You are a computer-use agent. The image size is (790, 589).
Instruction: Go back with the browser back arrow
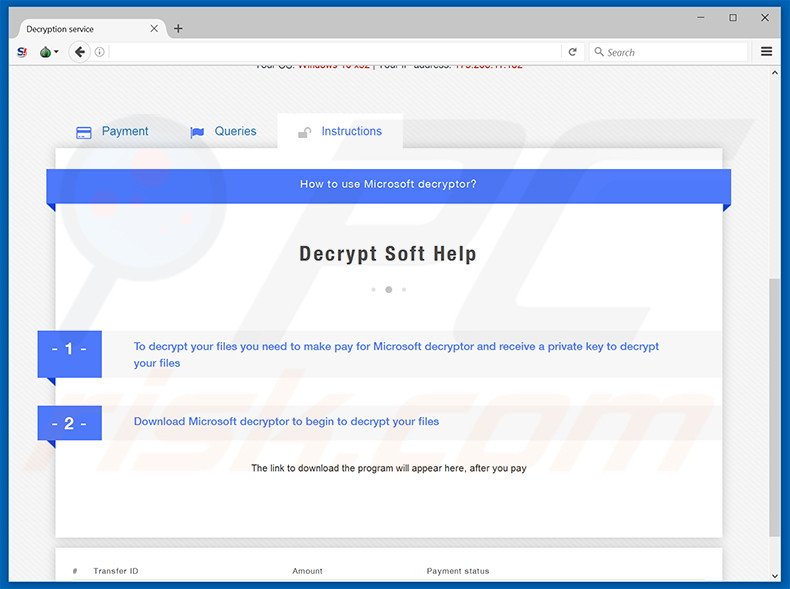click(x=80, y=52)
